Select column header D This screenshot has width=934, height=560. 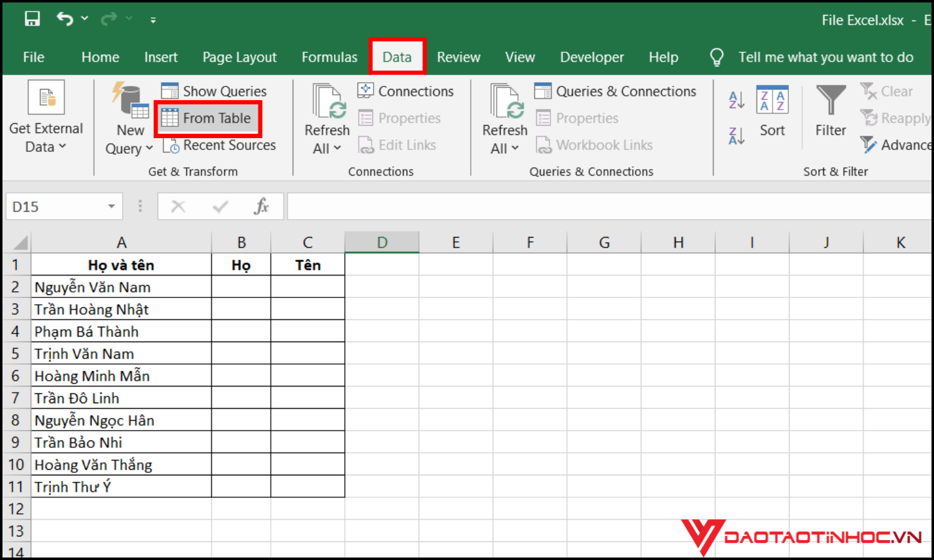[382, 241]
